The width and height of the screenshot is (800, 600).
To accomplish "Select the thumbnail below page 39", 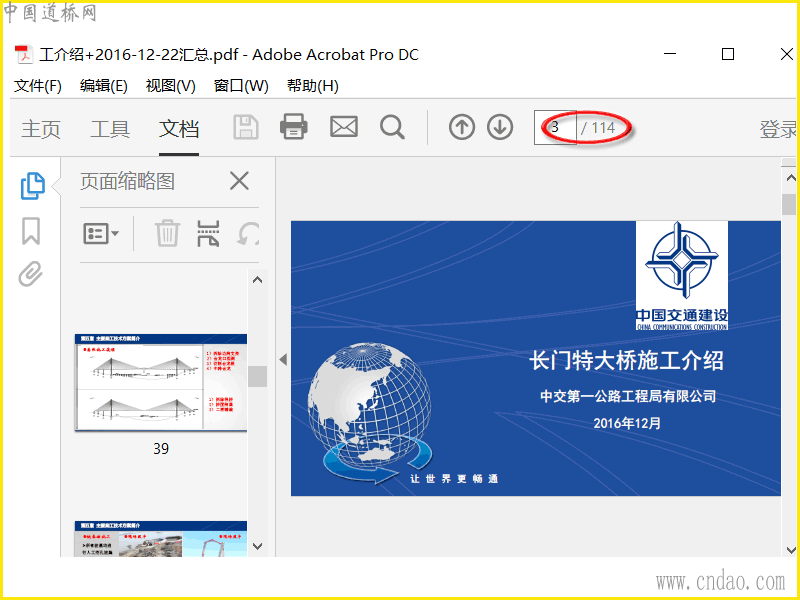I will click(x=161, y=539).
